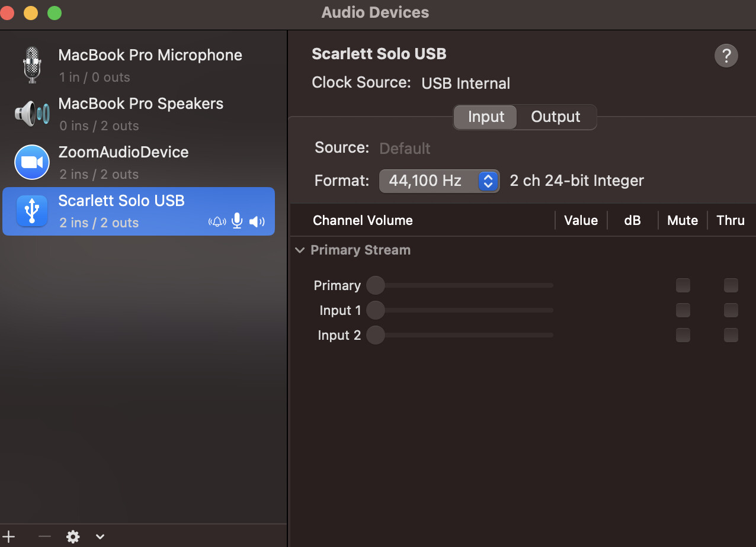Click the green zoom window button
Viewport: 756px width, 547px height.
tap(55, 12)
